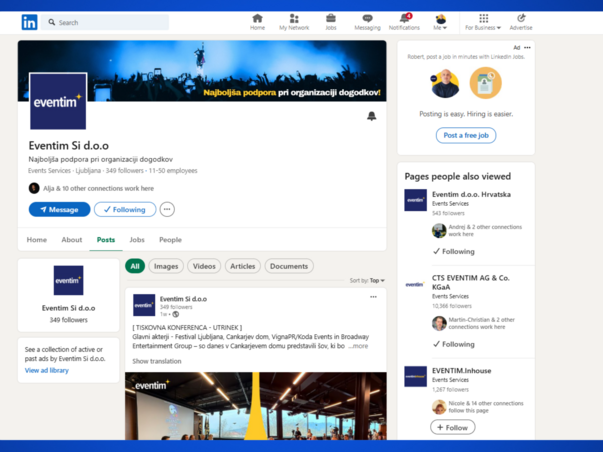Click Alja's connection avatar

pyautogui.click(x=34, y=188)
